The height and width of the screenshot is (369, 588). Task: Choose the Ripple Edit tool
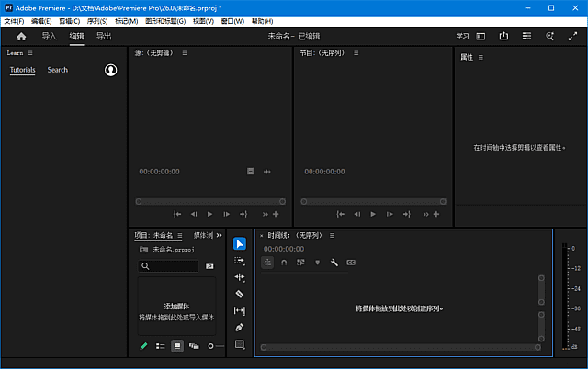pyautogui.click(x=239, y=277)
